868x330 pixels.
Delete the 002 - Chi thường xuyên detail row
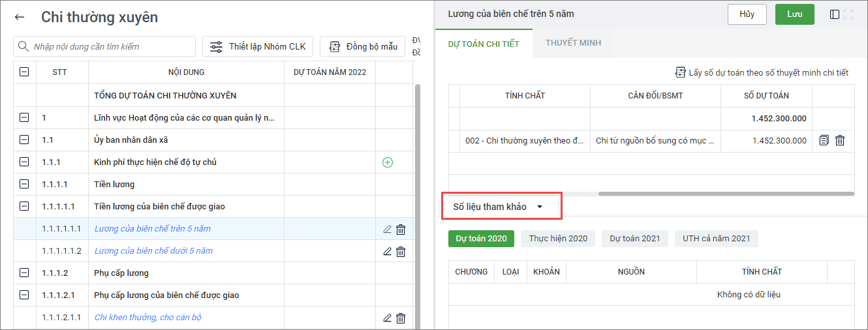point(840,140)
